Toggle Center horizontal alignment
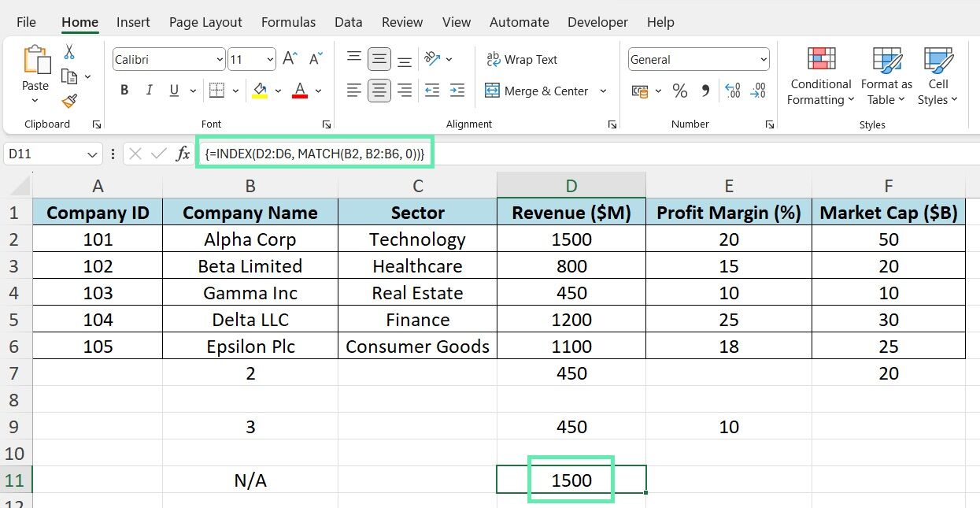 (379, 91)
